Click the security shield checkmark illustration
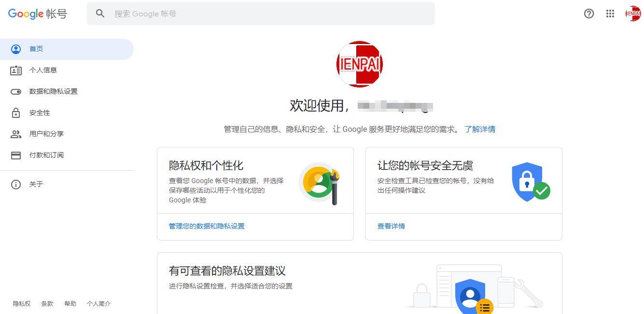The image size is (644, 314). click(531, 182)
